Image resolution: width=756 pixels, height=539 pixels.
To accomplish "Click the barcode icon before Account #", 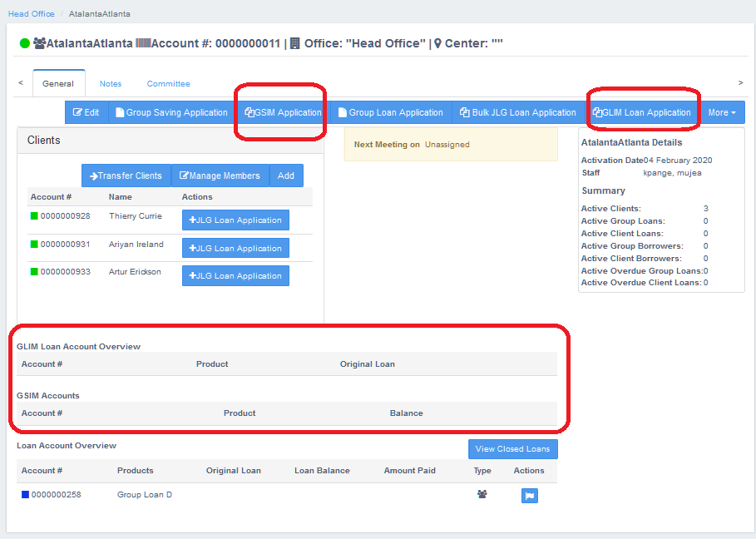I will tap(143, 43).
